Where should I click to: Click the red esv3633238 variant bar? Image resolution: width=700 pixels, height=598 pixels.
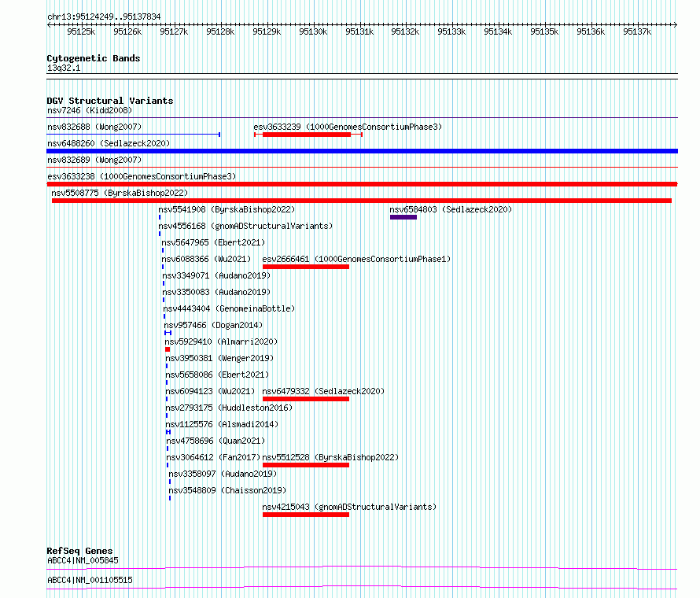point(362,184)
